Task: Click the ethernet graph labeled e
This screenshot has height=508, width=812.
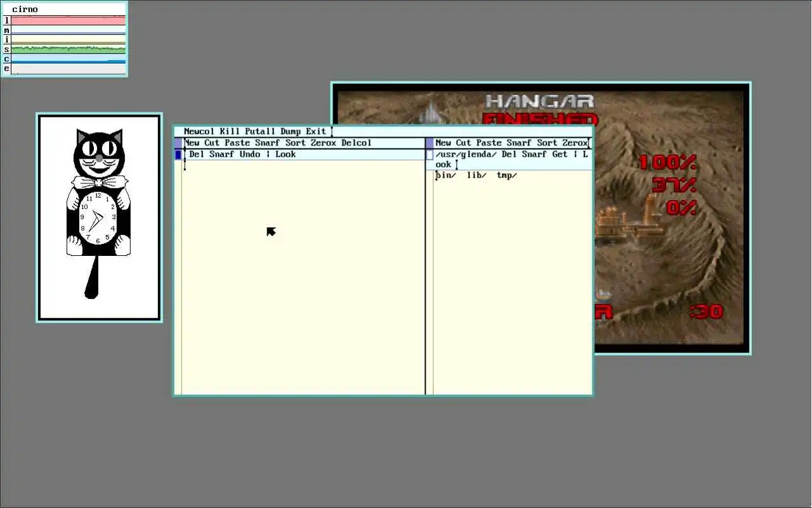Action: point(69,69)
